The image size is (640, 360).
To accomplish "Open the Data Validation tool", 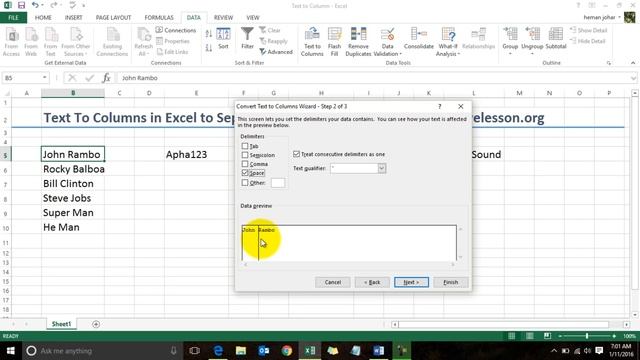I will point(387,42).
